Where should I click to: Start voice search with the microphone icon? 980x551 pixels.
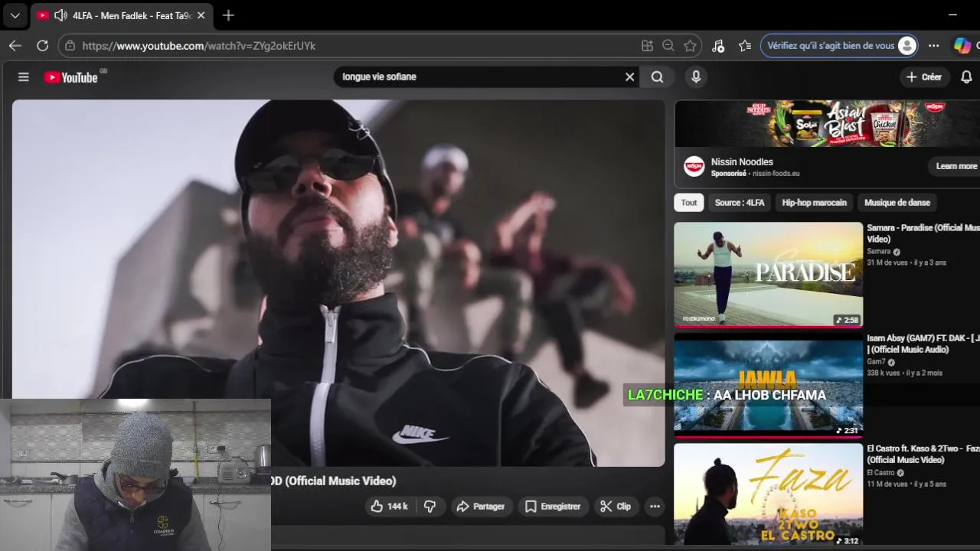pyautogui.click(x=696, y=77)
